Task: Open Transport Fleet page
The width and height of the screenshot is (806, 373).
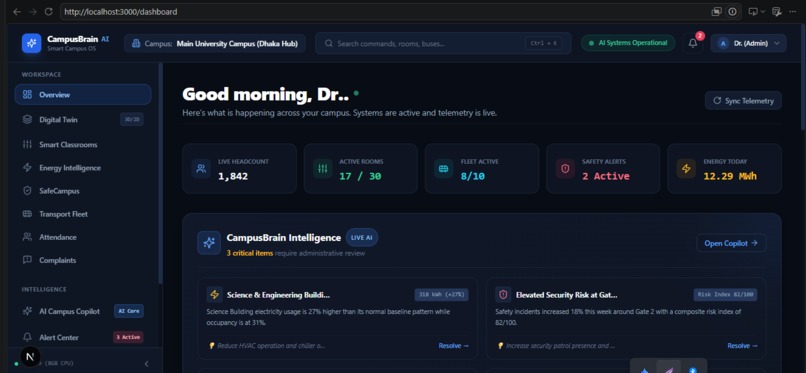Action: [x=83, y=214]
